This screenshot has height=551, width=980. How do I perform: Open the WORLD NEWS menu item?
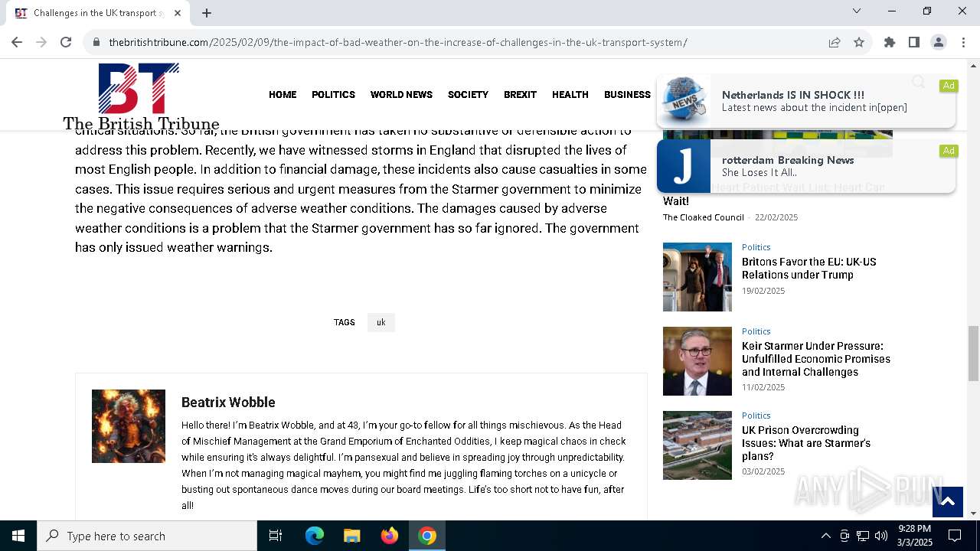tap(401, 95)
